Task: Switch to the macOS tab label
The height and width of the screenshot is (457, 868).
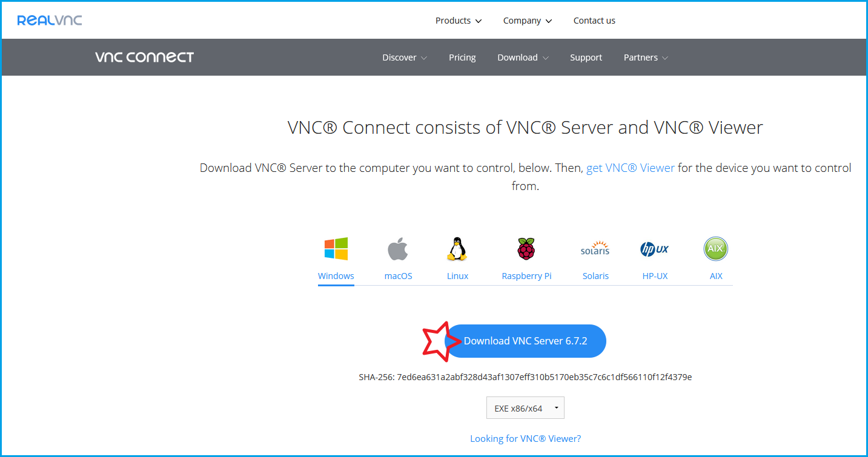Action: tap(398, 276)
